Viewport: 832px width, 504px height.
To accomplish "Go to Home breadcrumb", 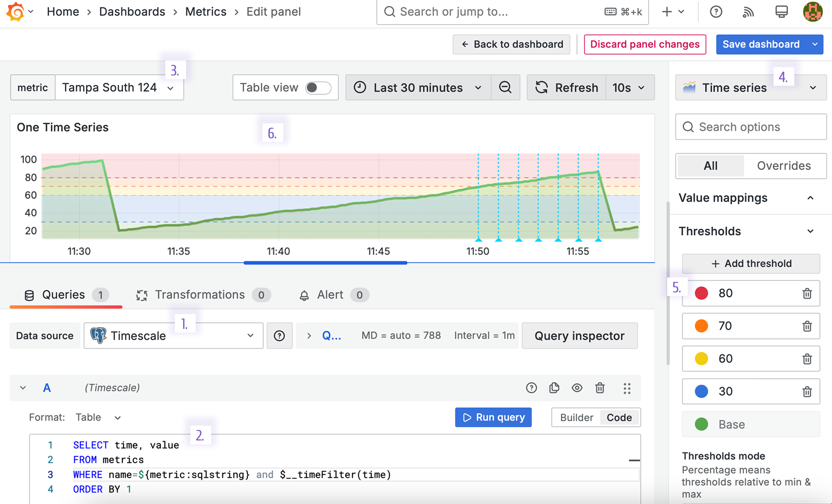I will click(x=63, y=12).
